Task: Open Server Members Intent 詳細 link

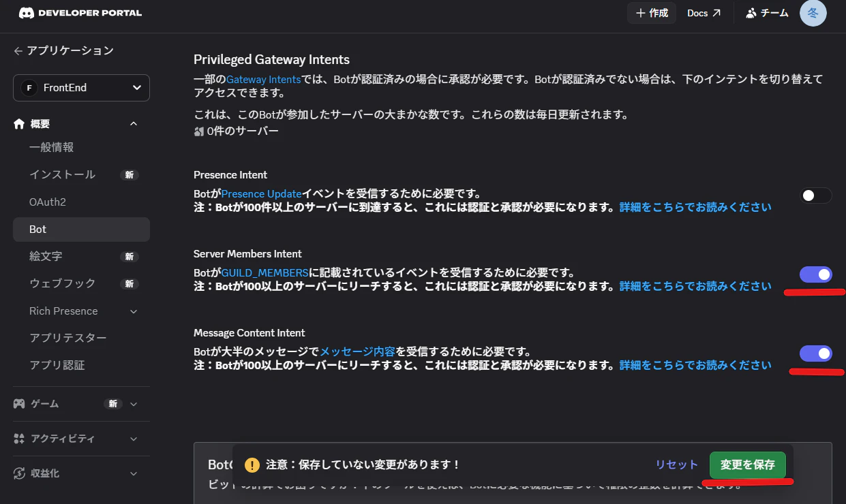Action: coord(695,286)
